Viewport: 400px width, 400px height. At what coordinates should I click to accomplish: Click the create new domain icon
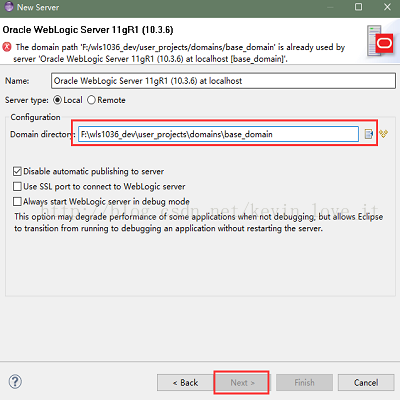pyautogui.click(x=384, y=134)
